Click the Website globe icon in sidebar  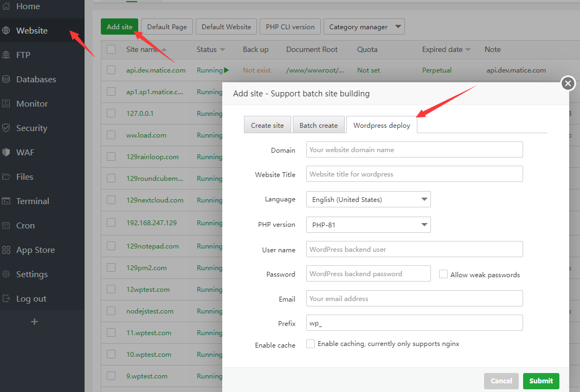coord(7,30)
